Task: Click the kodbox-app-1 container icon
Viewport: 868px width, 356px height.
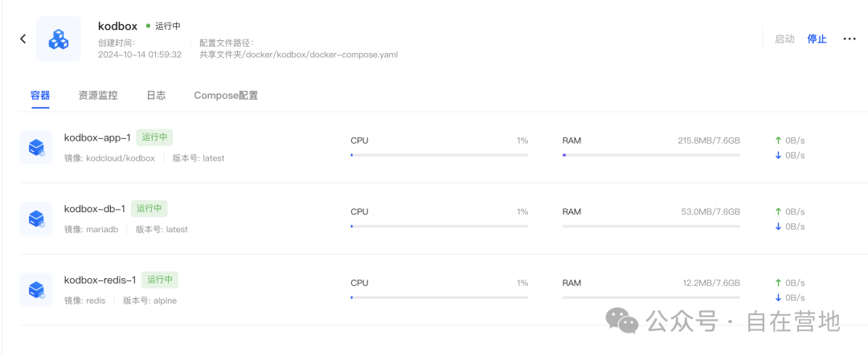Action: [36, 148]
